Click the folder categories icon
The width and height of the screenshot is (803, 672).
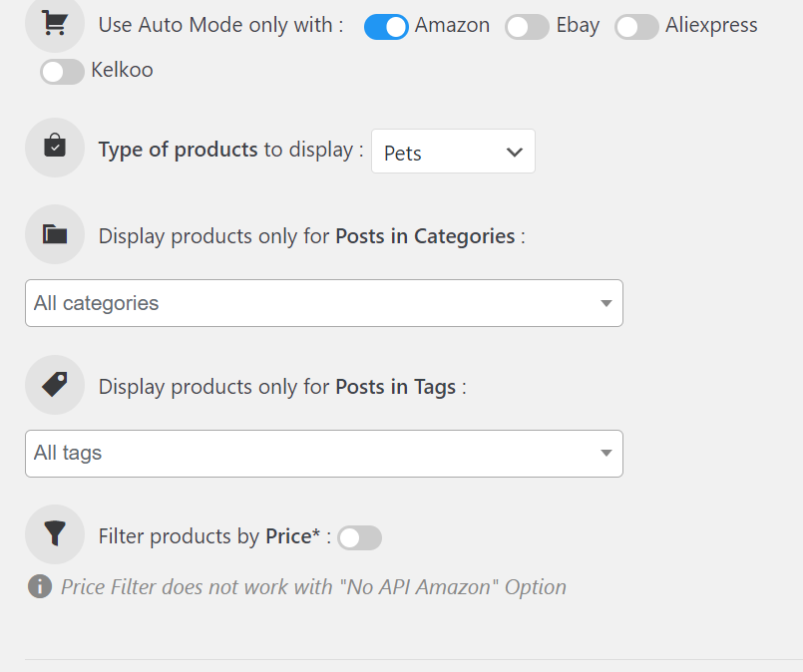pyautogui.click(x=55, y=234)
